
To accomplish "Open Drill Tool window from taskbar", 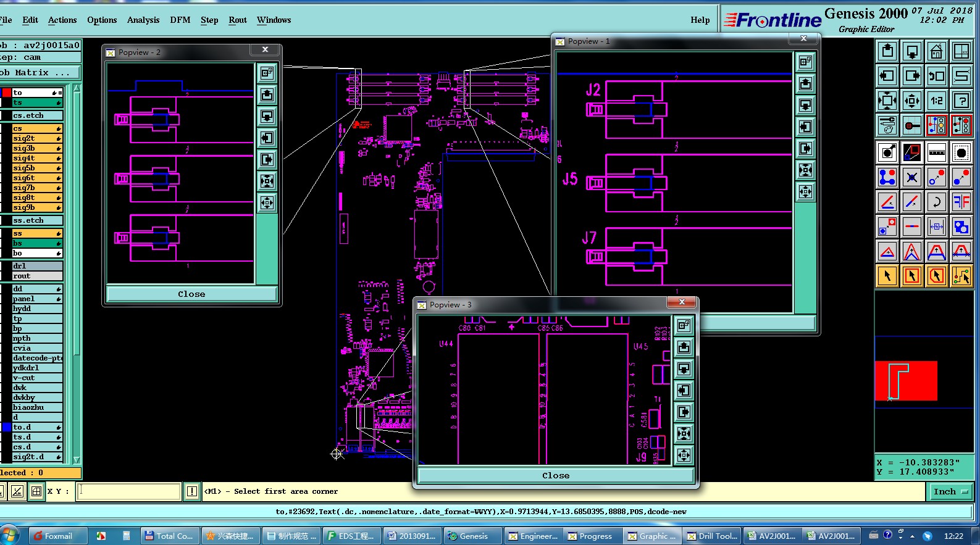I will pyautogui.click(x=711, y=536).
